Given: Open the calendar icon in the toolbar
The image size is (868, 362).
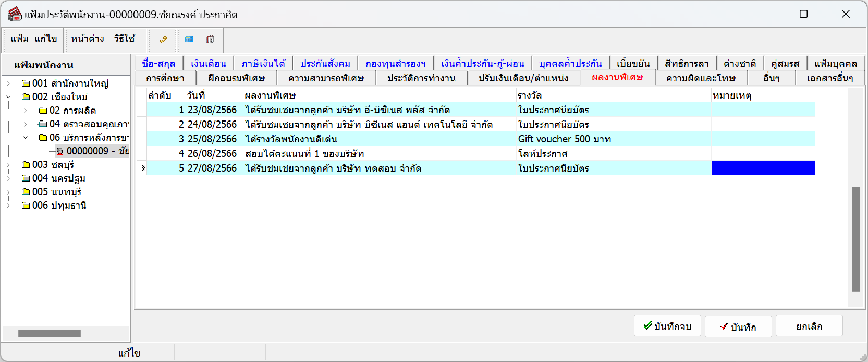Looking at the screenshot, I should click(210, 39).
